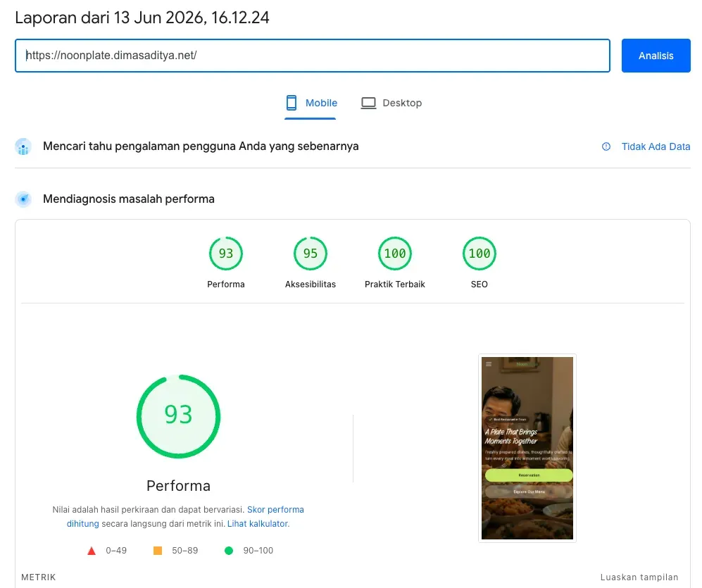
Task: Click the large 93 performance gauge
Action: coord(178,416)
